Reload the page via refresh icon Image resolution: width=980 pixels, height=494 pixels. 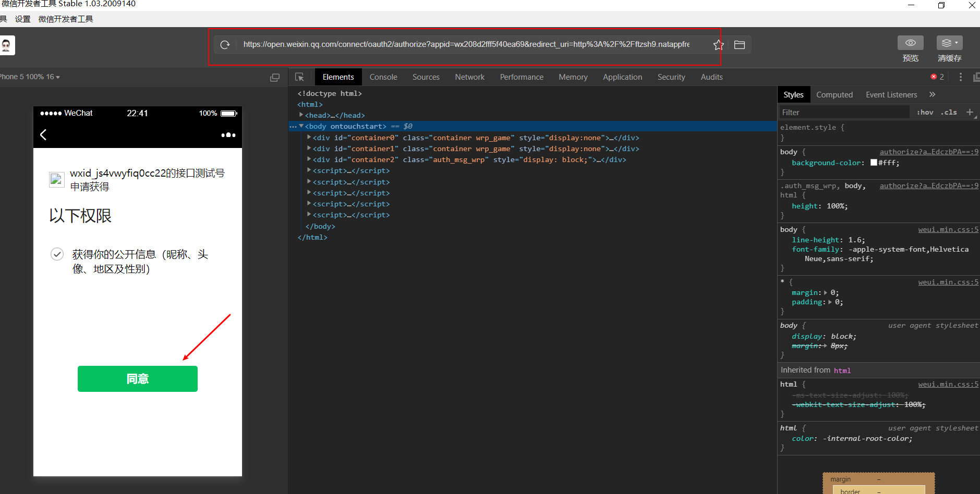[x=225, y=45]
